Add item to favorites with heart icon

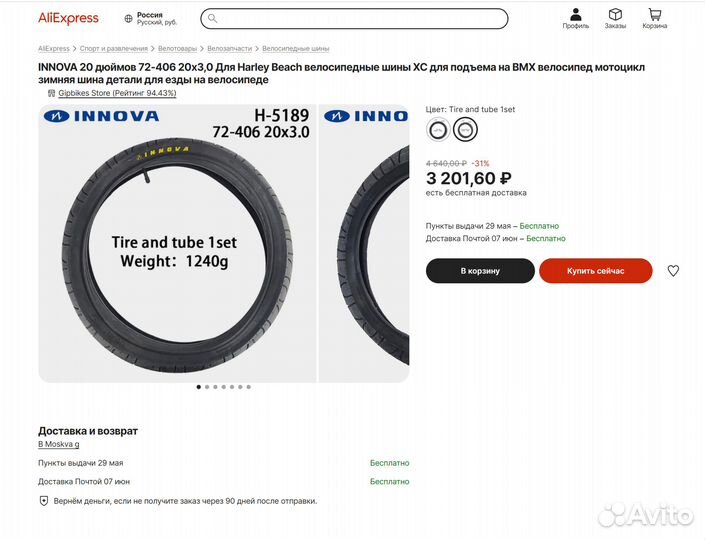point(673,271)
